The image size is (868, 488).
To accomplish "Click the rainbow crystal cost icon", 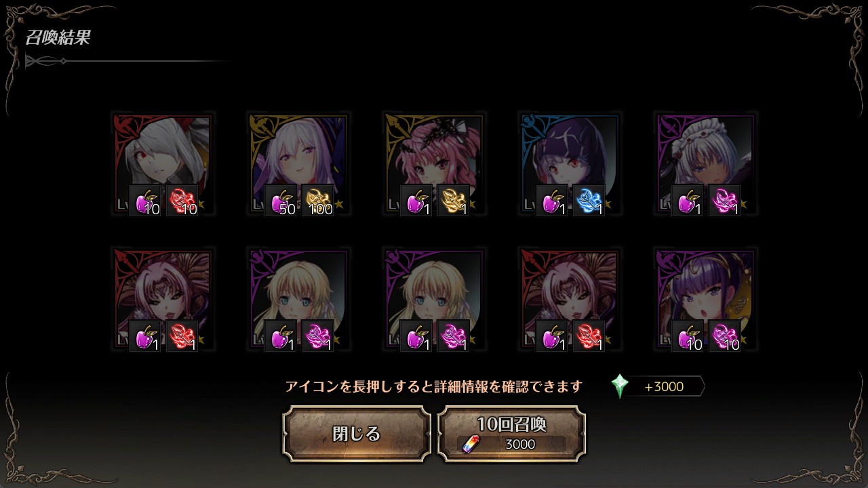I will point(471,444).
